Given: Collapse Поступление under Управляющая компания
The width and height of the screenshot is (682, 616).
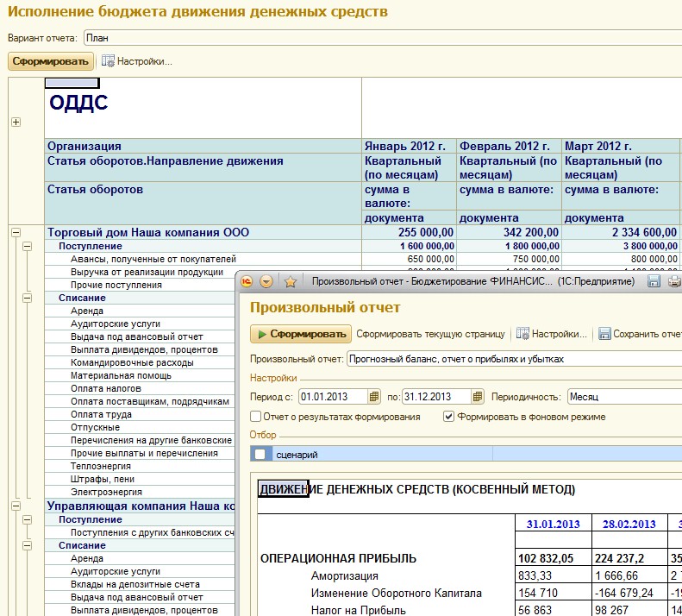Looking at the screenshot, I should pyautogui.click(x=28, y=519).
